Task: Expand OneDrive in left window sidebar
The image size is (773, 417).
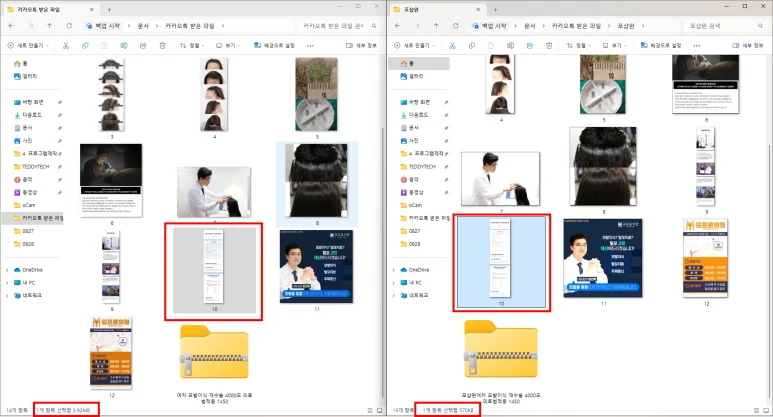Action: coord(7,270)
